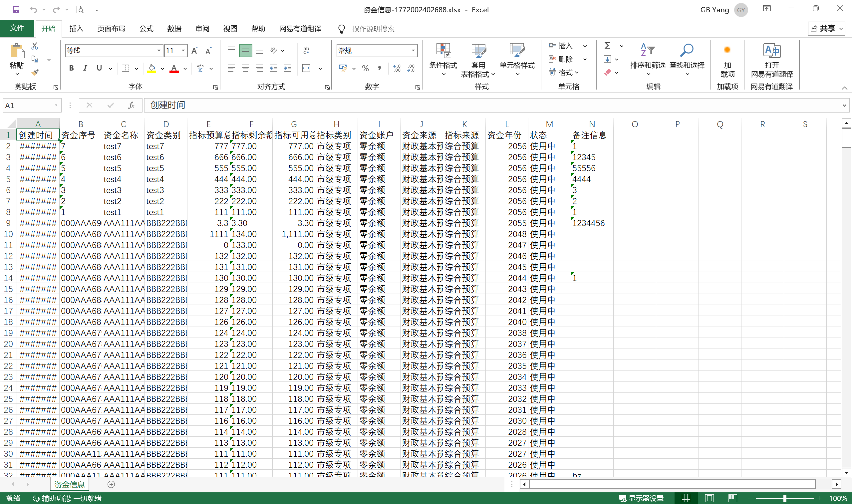
Task: Decrease the cell indent
Action: coord(273,68)
